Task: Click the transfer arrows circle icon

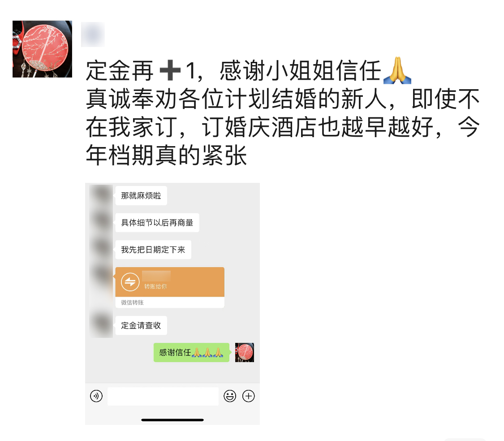Action: click(x=130, y=282)
